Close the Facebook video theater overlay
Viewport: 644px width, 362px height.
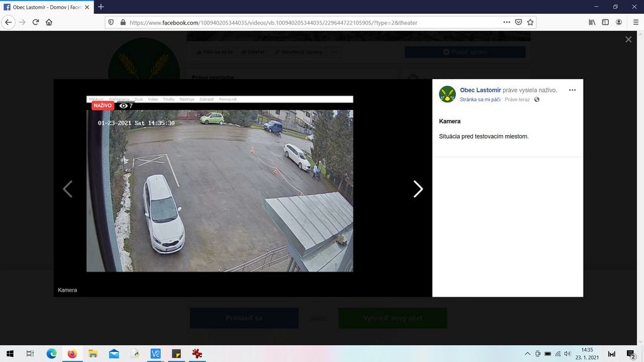[628, 40]
